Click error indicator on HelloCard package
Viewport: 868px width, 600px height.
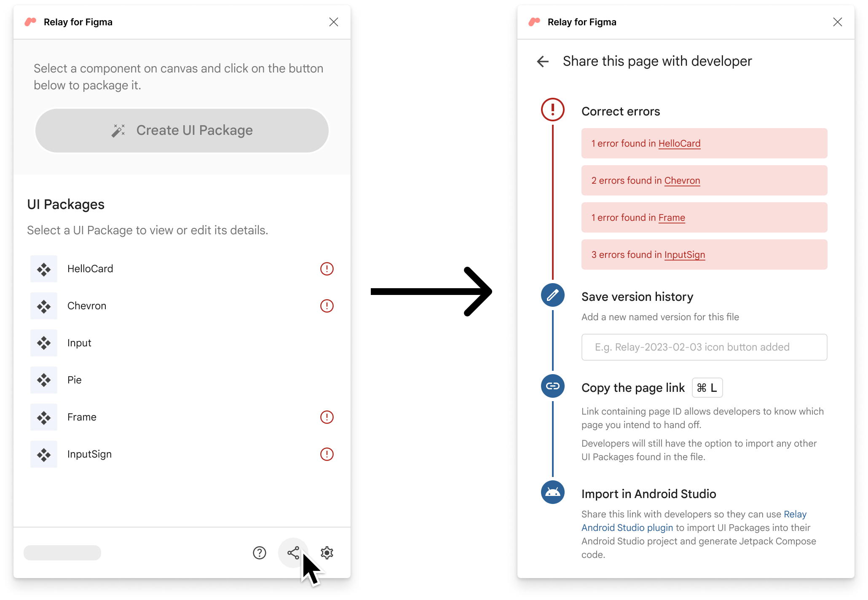(x=327, y=268)
